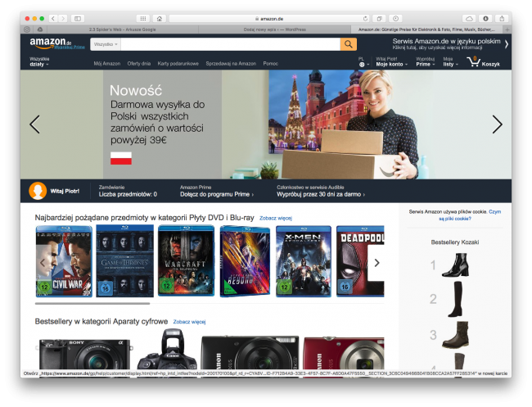This screenshot has width=532, height=407.
Task: Open the Moje konto dropdown
Action: tap(391, 61)
